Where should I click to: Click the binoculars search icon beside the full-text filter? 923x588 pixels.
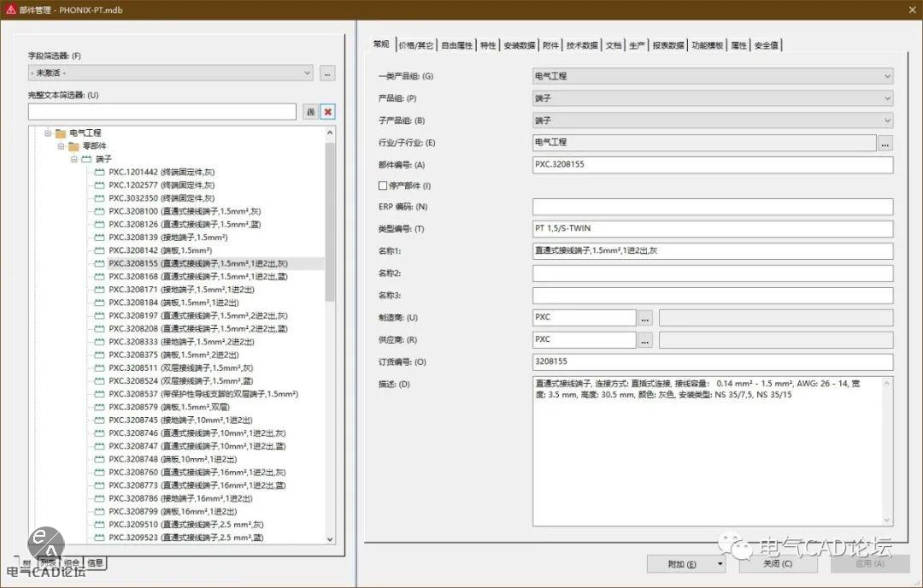[311, 112]
